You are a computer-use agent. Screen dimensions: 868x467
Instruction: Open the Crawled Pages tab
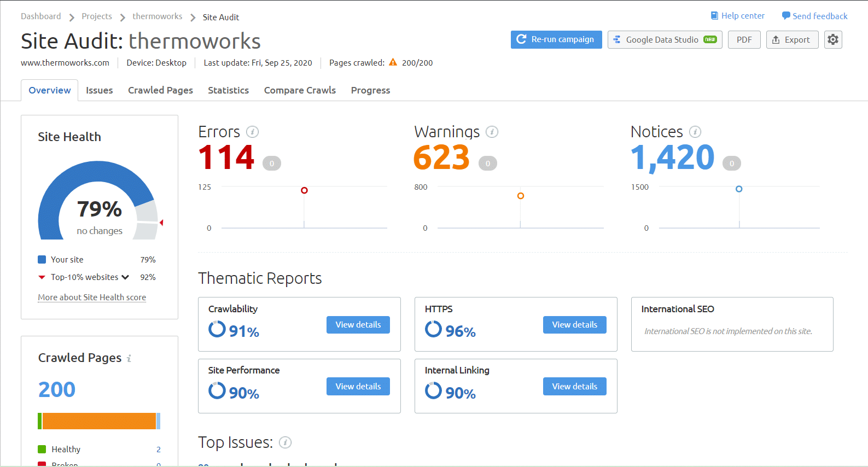160,90
